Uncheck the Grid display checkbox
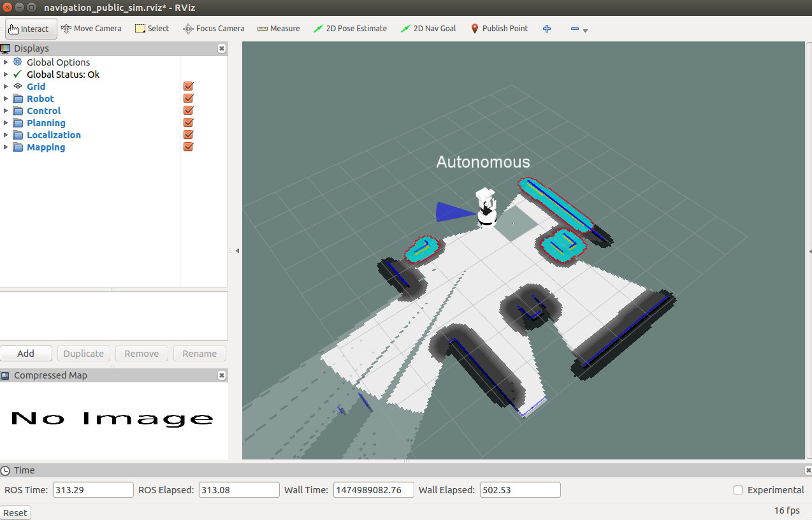Image resolution: width=812 pixels, height=520 pixels. [x=188, y=87]
